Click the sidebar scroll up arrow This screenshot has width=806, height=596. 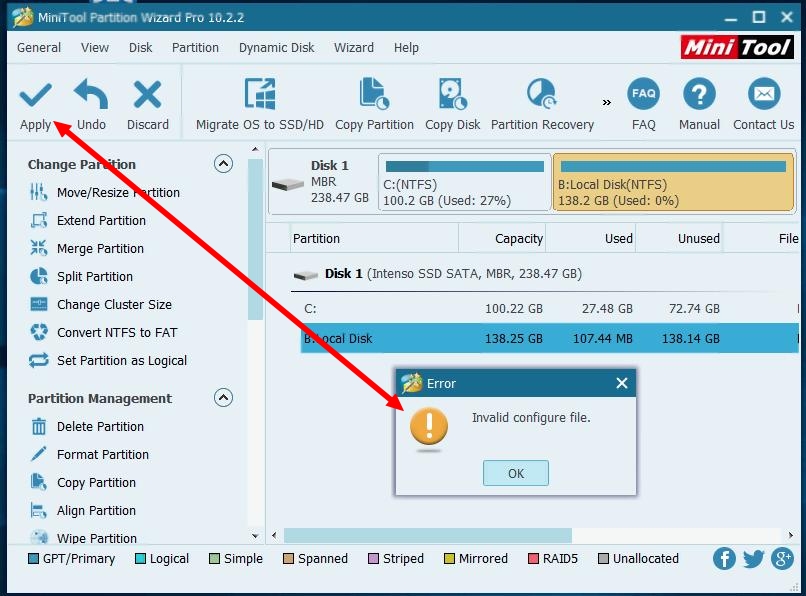[255, 150]
